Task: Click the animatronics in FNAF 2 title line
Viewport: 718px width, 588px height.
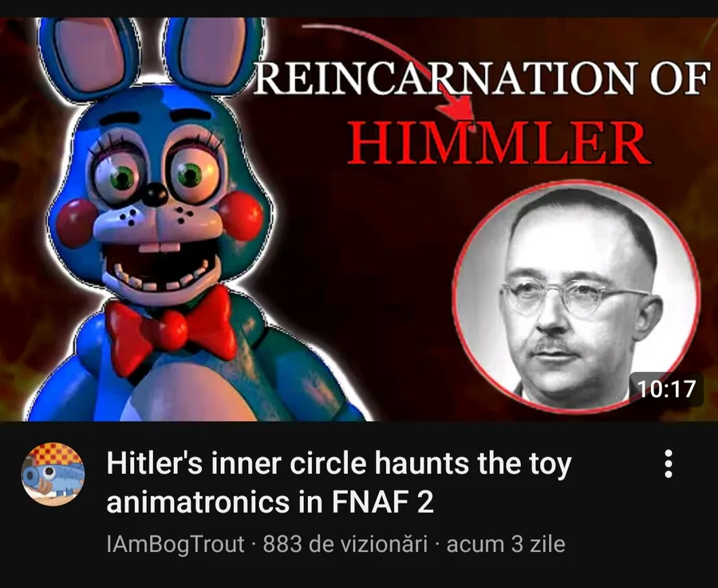Action: tap(270, 503)
